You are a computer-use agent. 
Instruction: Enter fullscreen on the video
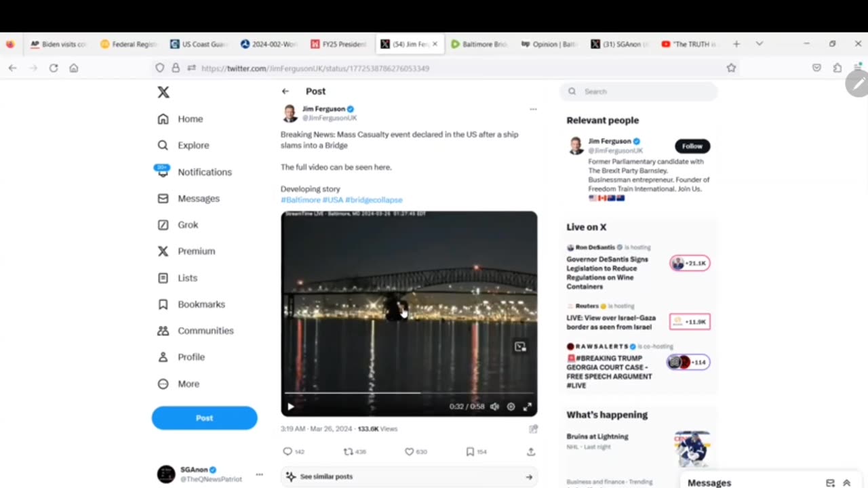point(527,407)
